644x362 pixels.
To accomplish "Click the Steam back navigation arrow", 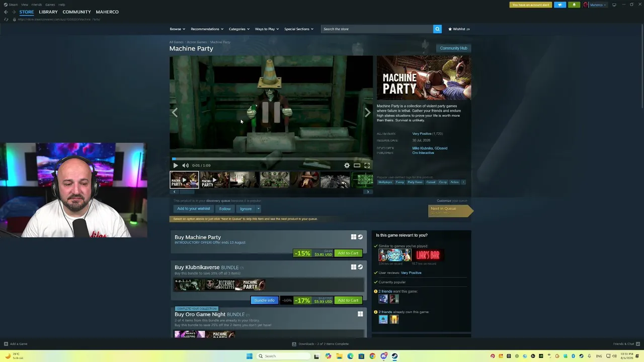I will click(x=6, y=12).
